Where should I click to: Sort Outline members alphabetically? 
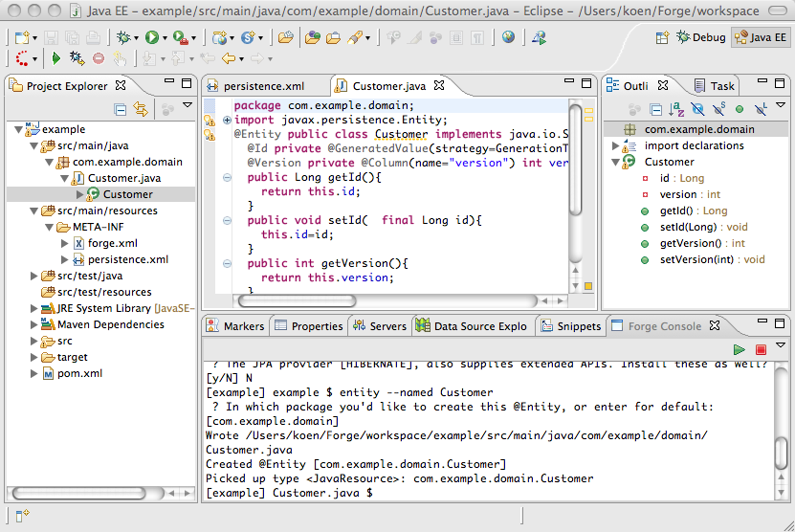pos(676,109)
